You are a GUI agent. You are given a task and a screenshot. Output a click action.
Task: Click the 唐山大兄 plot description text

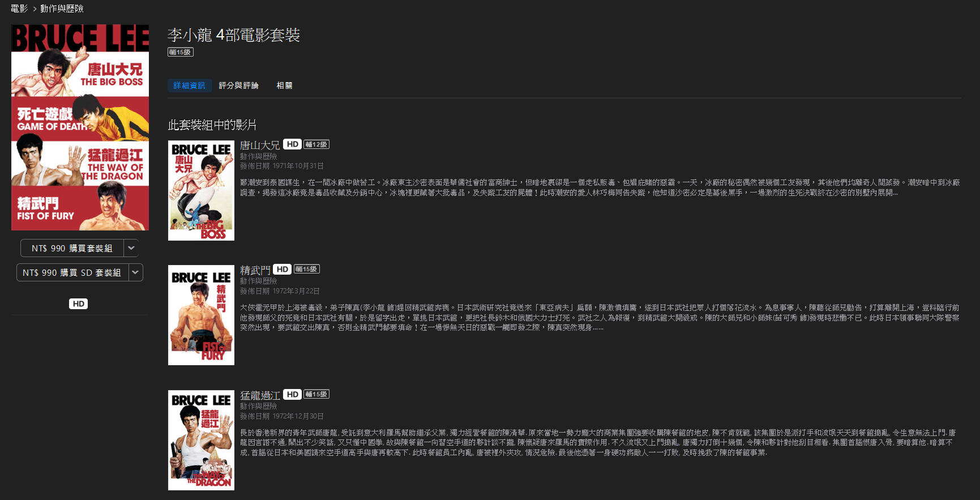coord(600,187)
